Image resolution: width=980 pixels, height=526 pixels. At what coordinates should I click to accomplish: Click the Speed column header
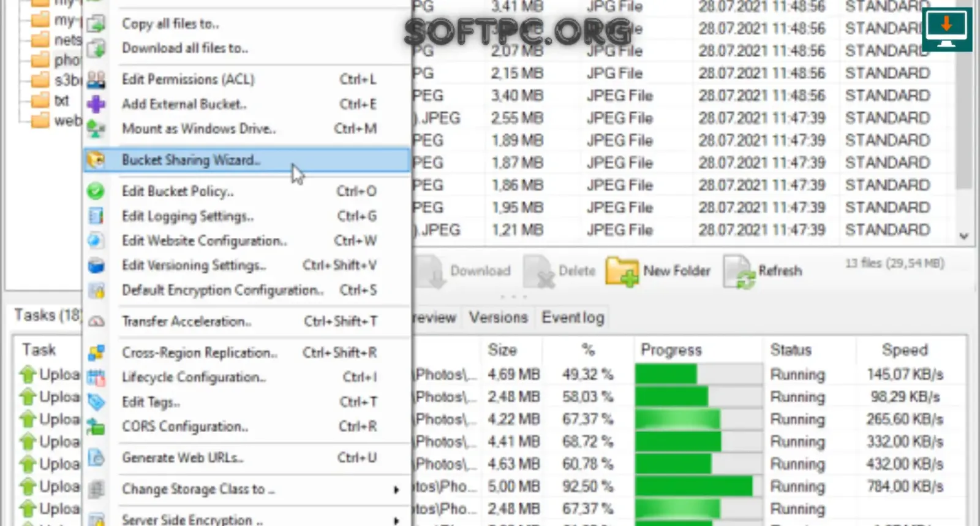click(905, 350)
